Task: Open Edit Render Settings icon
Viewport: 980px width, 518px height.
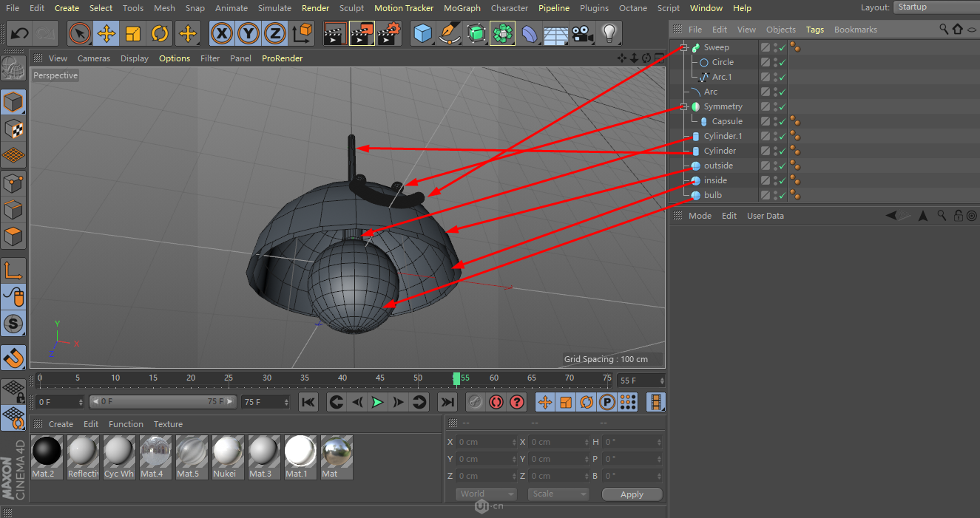Action: [x=389, y=33]
